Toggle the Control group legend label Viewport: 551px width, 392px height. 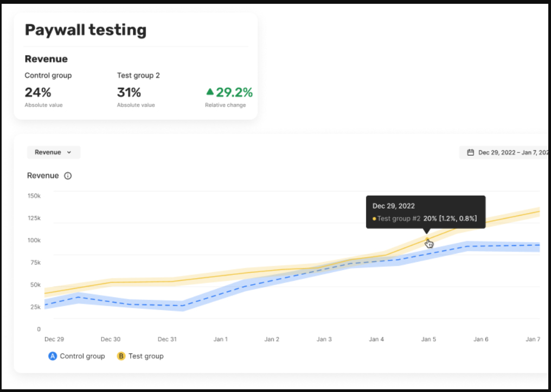82,356
